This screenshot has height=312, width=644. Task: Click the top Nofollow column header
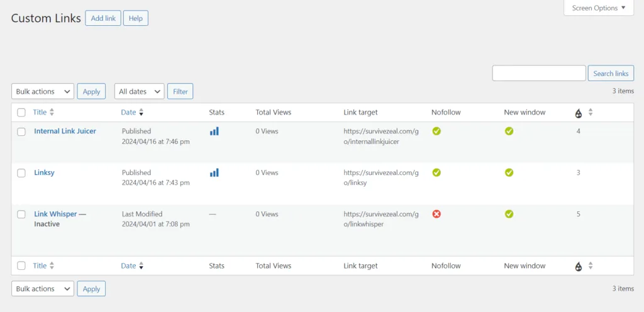pyautogui.click(x=446, y=112)
